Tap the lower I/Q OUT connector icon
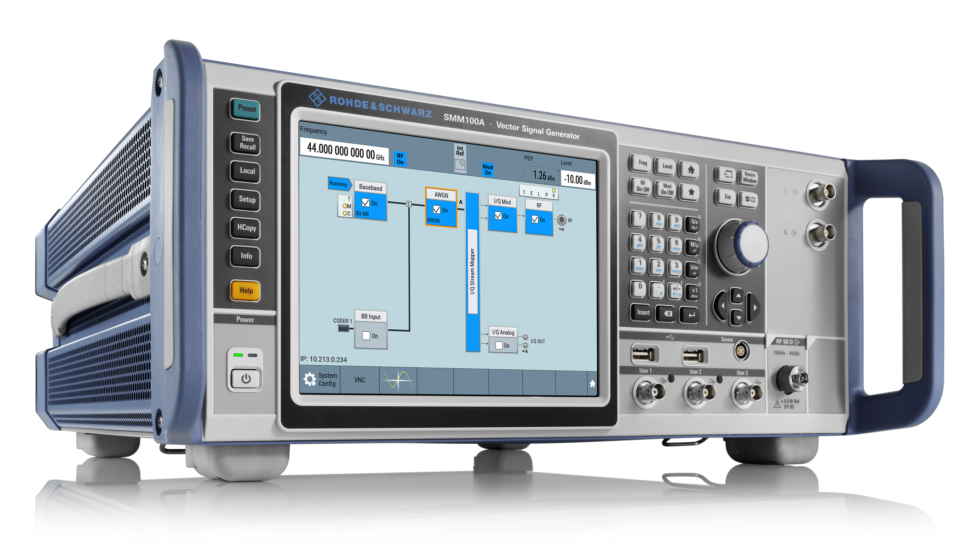Image resolution: width=980 pixels, height=551 pixels. coord(525,345)
